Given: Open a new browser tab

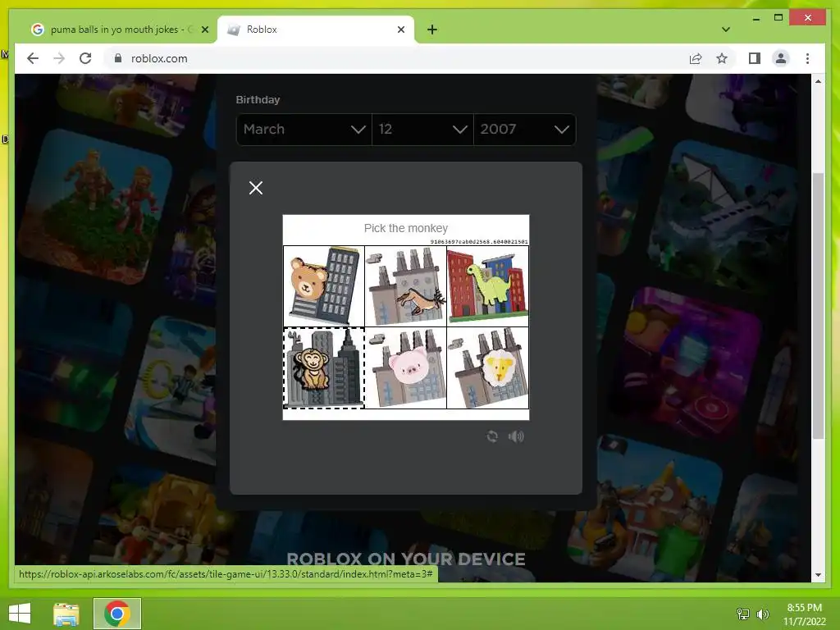Looking at the screenshot, I should click(432, 30).
